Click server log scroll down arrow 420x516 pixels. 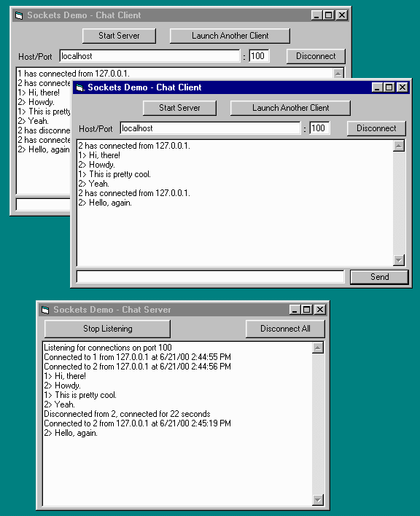click(x=318, y=500)
